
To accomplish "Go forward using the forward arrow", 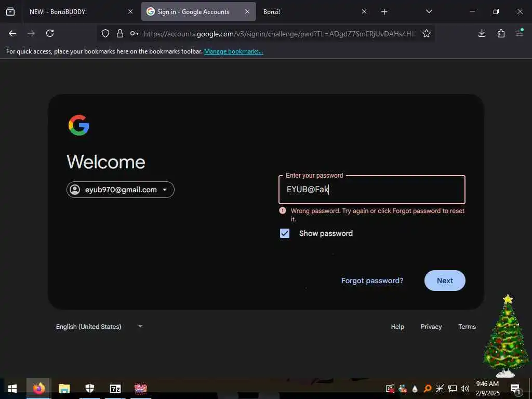I will [x=31, y=33].
